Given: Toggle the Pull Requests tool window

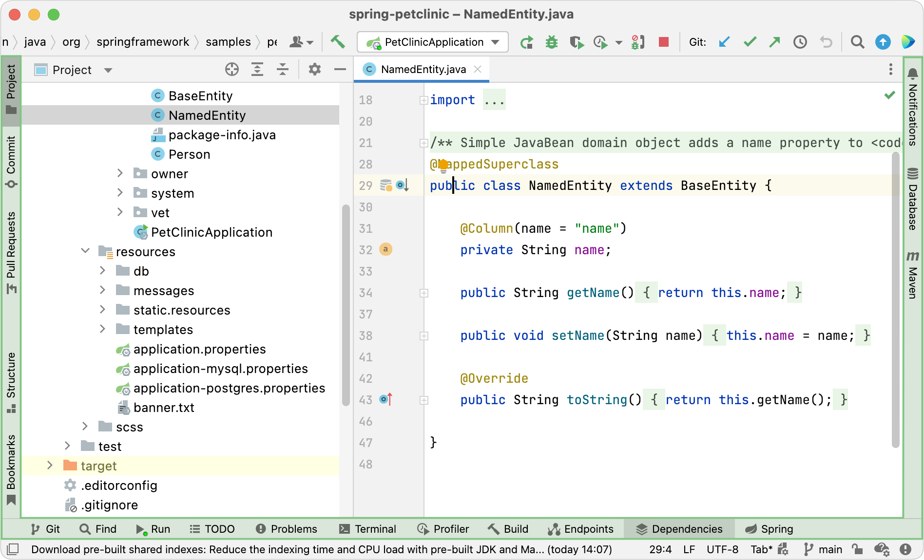Looking at the screenshot, I should click(x=11, y=253).
